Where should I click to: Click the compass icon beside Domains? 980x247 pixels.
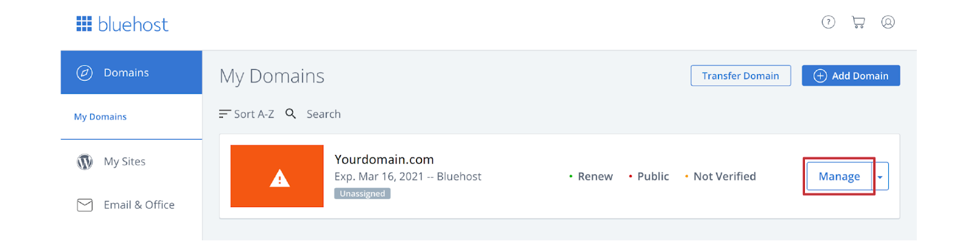pos(85,73)
